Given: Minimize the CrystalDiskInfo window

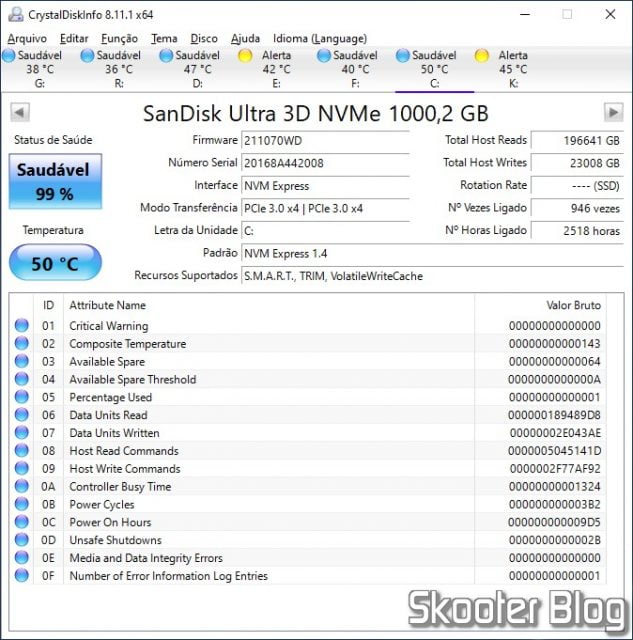Looking at the screenshot, I should tap(525, 15).
